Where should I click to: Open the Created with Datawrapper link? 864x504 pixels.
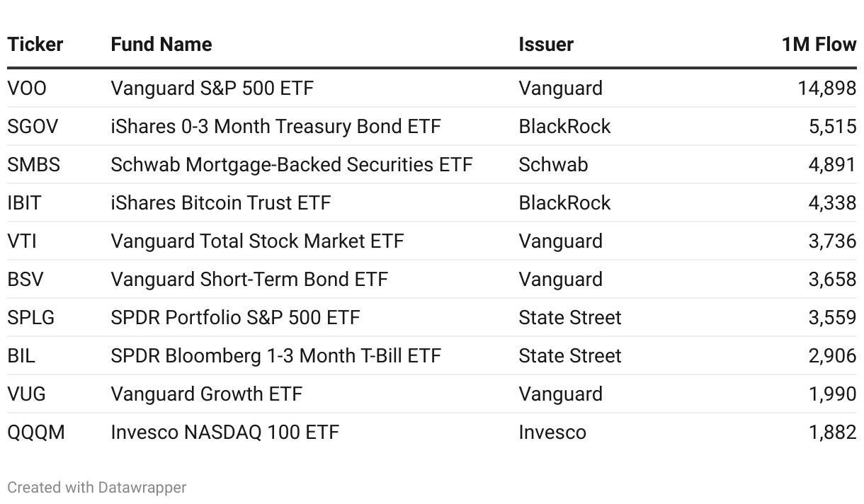pos(97,488)
